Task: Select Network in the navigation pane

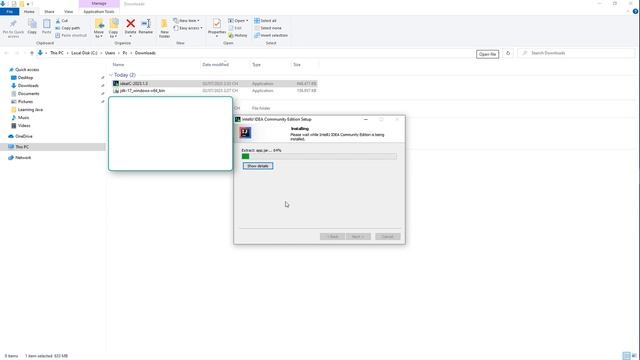Action: pos(23,158)
